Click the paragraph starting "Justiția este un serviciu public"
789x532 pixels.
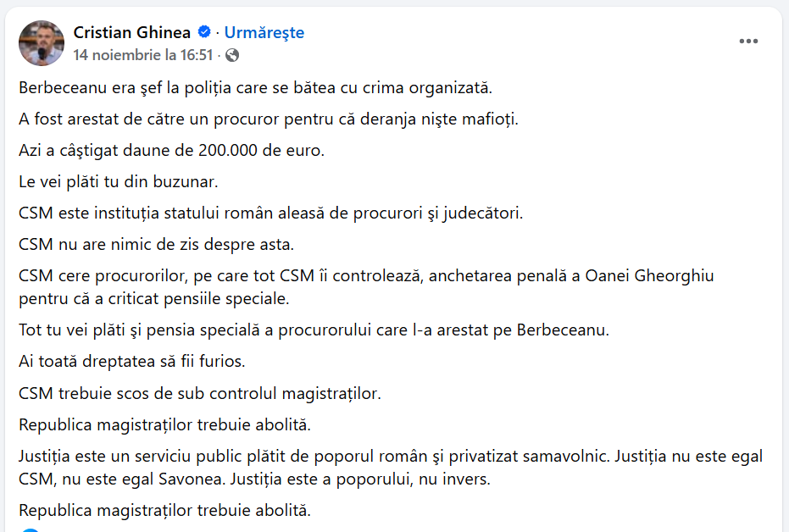pyautogui.click(x=390, y=467)
